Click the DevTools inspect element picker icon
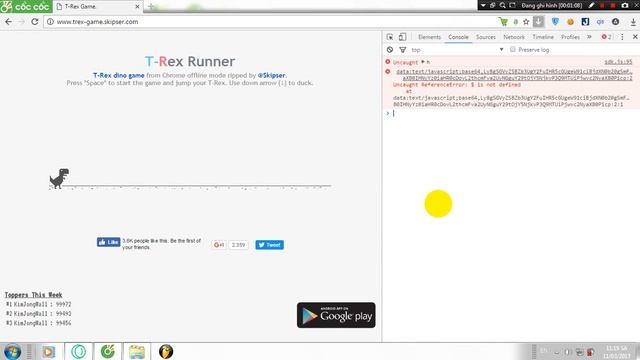The height and width of the screenshot is (360, 640). [390, 37]
